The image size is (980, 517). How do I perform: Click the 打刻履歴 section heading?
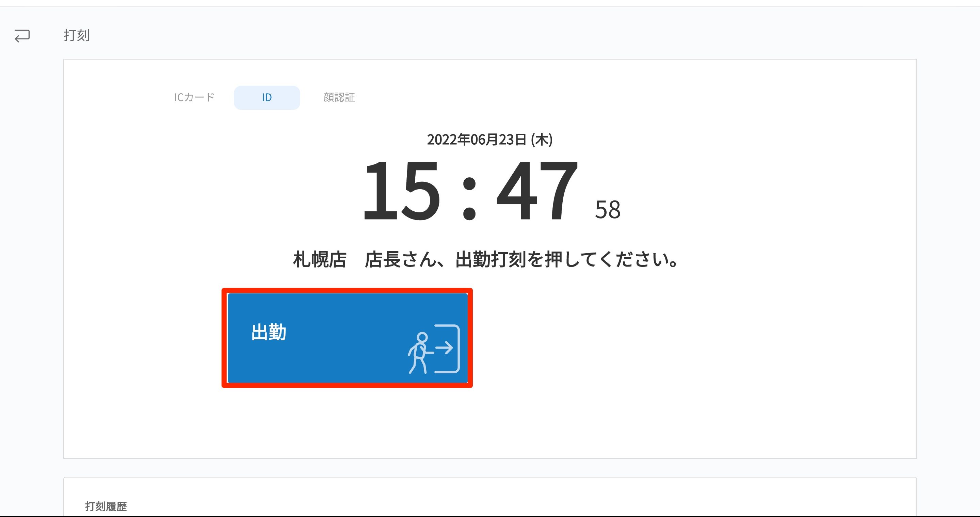click(106, 506)
